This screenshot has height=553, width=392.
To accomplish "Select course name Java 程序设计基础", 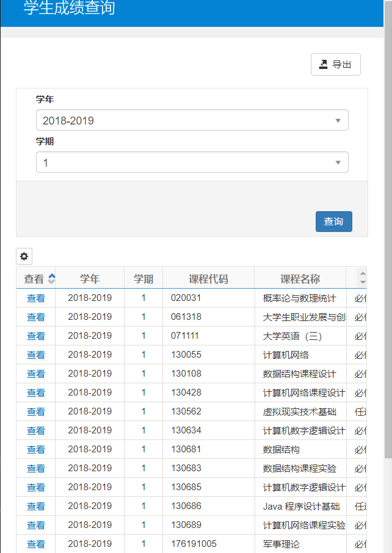I will click(x=301, y=507).
